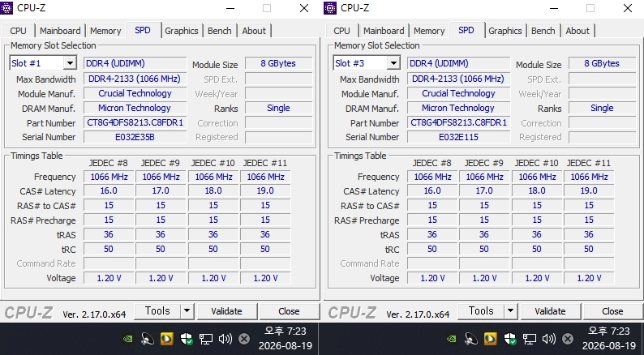Screen dimensions: 644x355
Task: Click Ranks value Single in right window
Action: click(602, 108)
